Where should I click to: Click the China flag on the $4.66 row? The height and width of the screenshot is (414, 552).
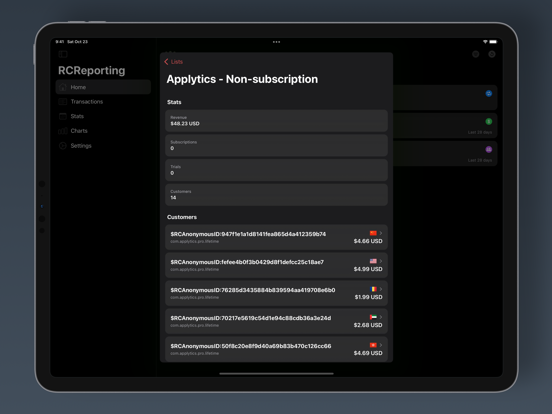click(373, 233)
